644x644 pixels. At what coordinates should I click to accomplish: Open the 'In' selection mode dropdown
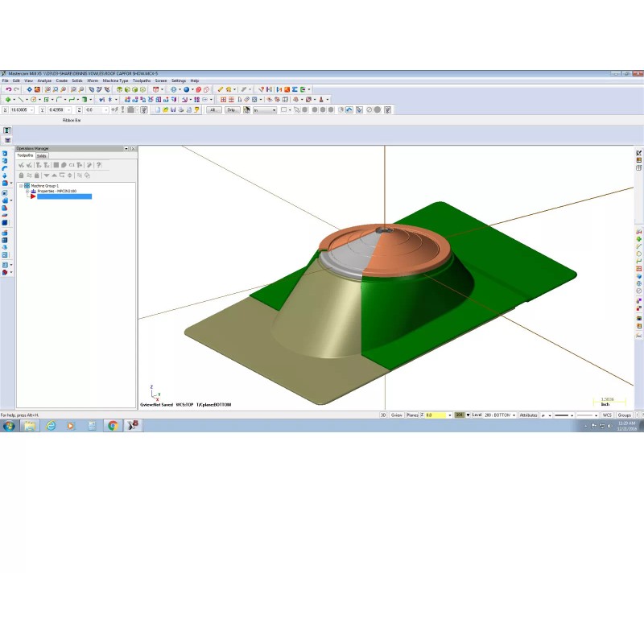click(275, 110)
